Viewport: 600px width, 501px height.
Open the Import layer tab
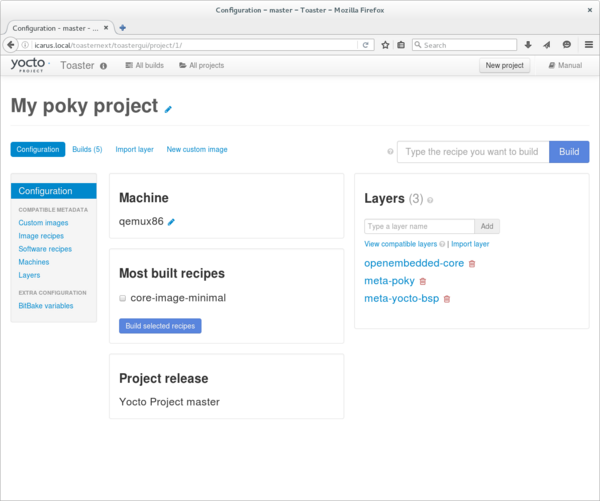point(134,149)
